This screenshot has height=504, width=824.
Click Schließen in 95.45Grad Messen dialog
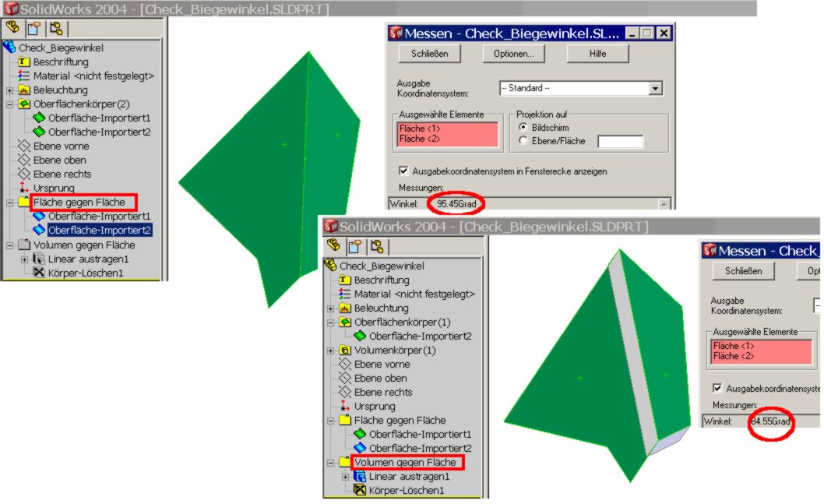tap(429, 54)
